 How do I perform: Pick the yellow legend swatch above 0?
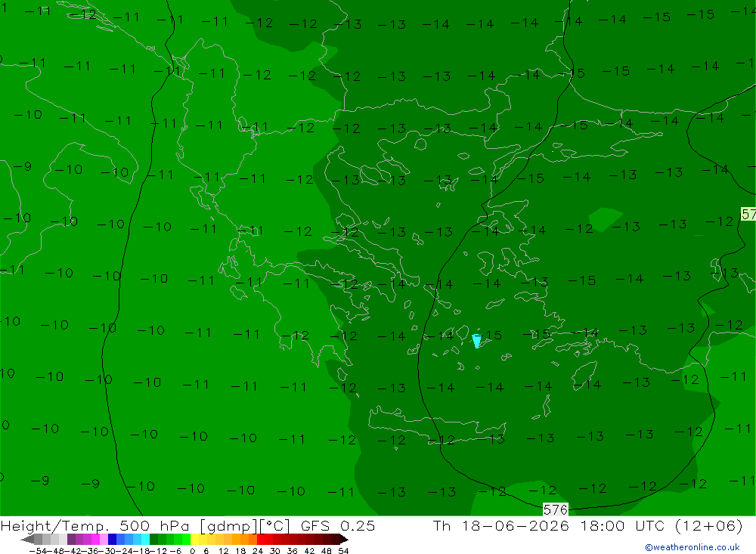coord(195,540)
